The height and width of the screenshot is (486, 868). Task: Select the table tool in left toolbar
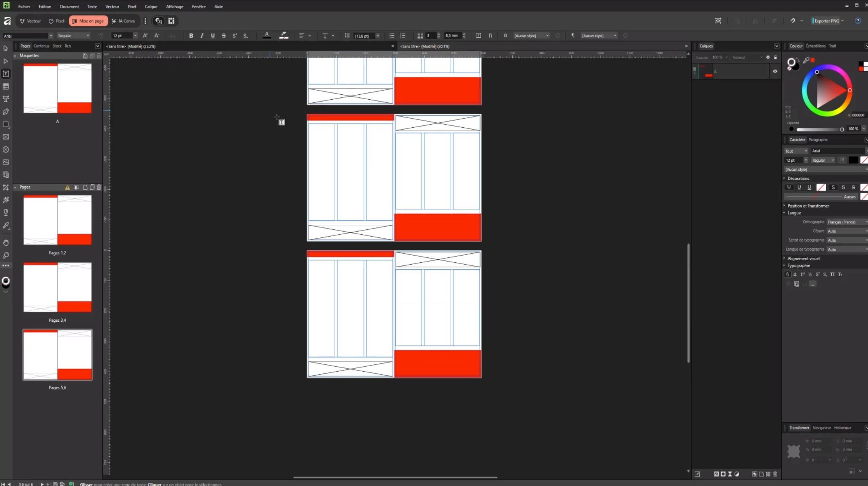pos(6,86)
